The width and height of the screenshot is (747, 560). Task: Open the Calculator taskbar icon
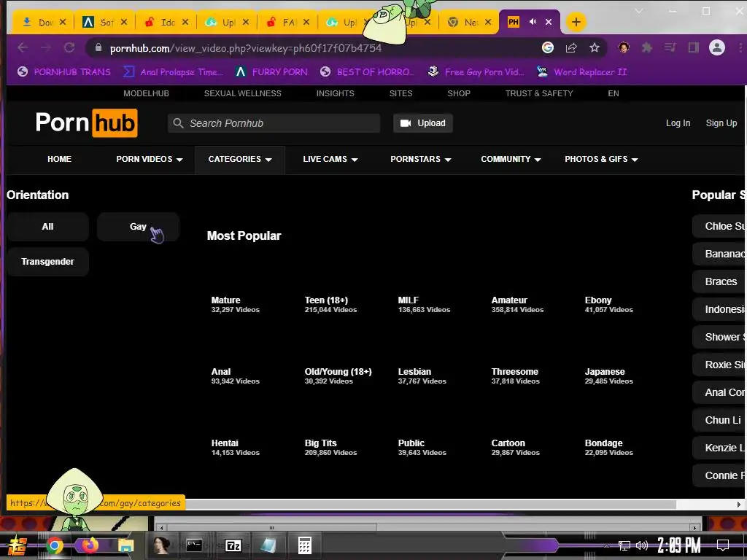pos(304,545)
